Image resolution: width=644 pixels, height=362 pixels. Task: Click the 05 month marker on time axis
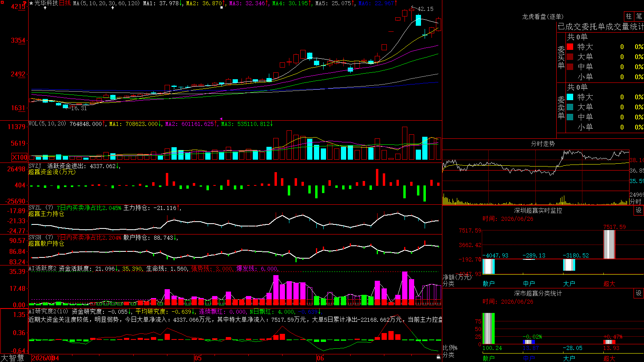[198, 358]
